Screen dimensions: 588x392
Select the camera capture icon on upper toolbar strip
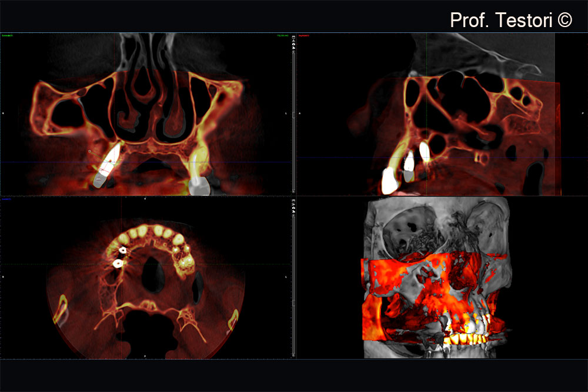coord(293,44)
